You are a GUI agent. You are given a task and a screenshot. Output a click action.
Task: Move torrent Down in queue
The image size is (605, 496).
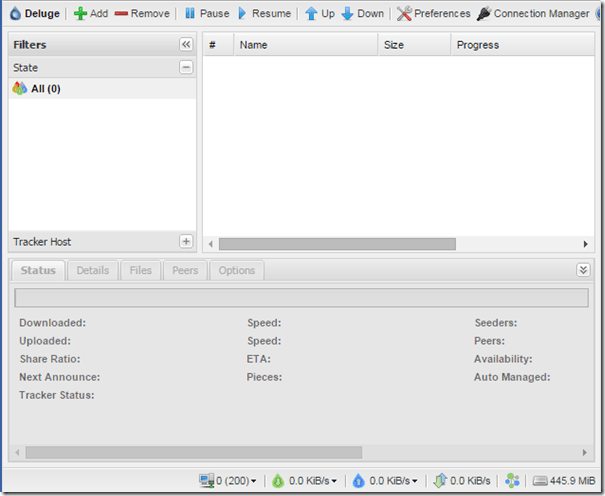[362, 13]
